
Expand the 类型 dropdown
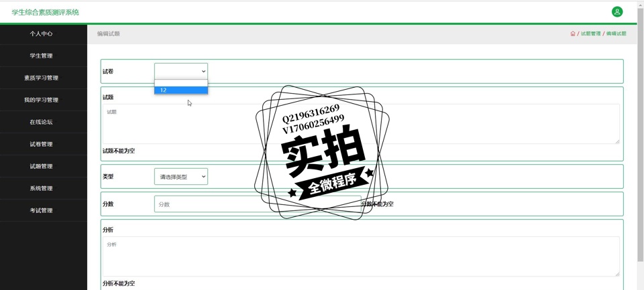click(181, 177)
